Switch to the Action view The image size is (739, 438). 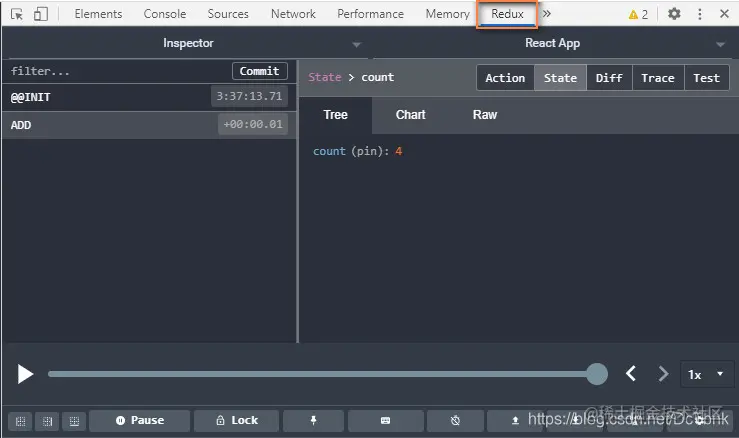pos(505,78)
